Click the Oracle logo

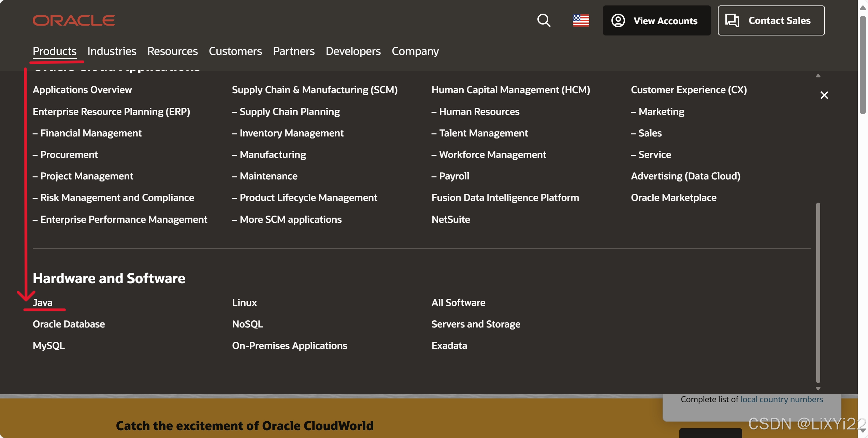[x=74, y=20]
